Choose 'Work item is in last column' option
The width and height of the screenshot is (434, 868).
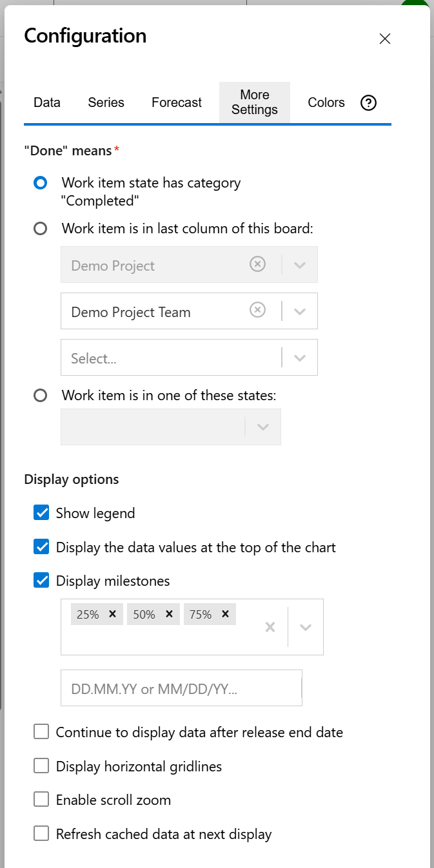tap(41, 228)
